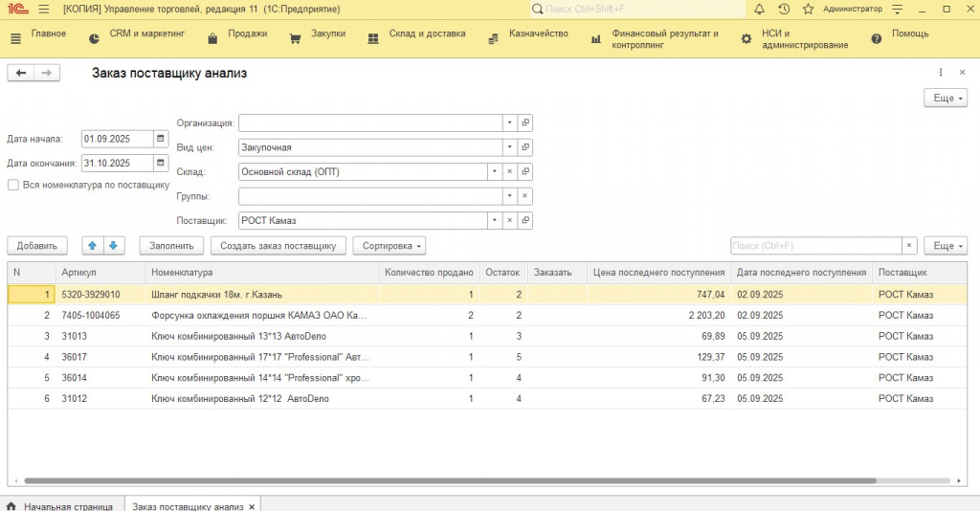Open Склад field's open-form icon
980x511 pixels.
point(525,172)
